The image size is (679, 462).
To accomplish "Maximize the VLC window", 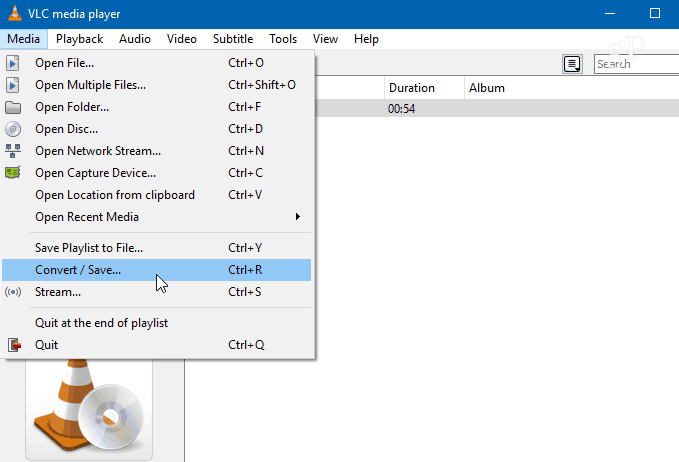I will point(655,13).
